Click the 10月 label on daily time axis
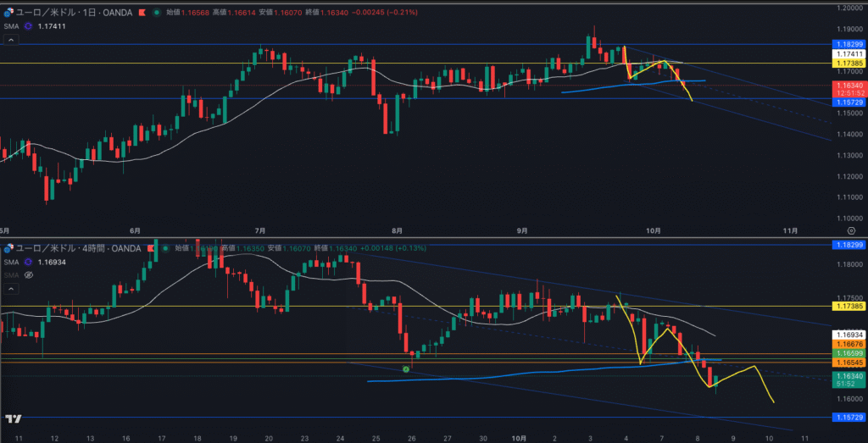868x443 pixels. 652,230
